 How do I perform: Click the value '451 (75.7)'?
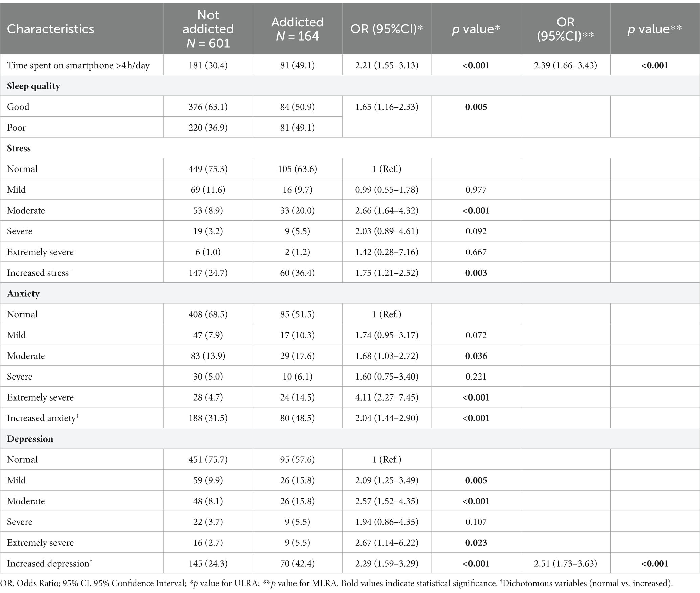pyautogui.click(x=208, y=460)
